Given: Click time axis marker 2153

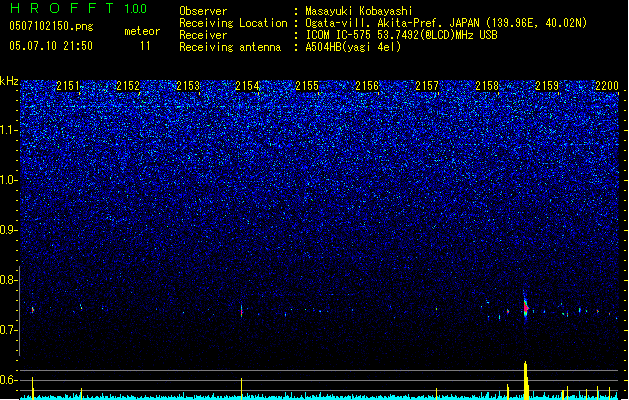Looking at the screenshot, I should tap(188, 85).
